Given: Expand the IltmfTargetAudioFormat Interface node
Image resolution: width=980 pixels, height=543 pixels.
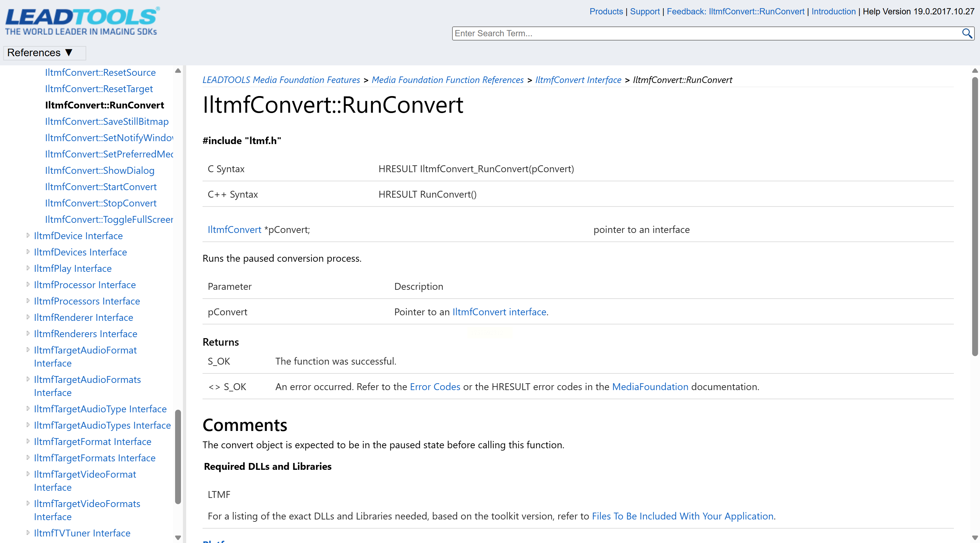Looking at the screenshot, I should pos(28,350).
